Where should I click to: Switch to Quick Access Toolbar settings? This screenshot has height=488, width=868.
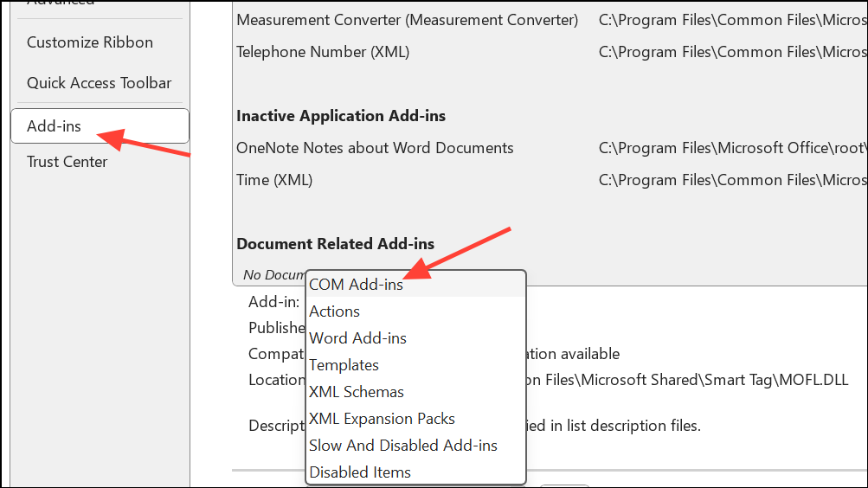pos(99,83)
